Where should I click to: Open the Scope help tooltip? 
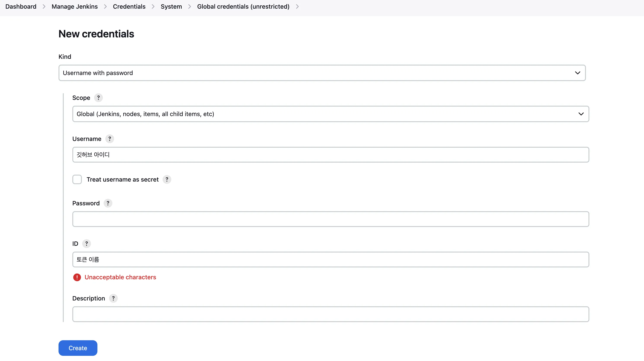98,97
